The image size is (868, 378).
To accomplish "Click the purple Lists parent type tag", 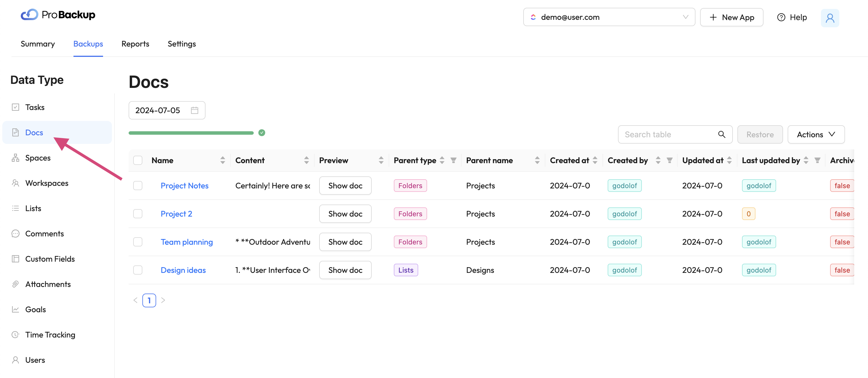I will (x=406, y=270).
